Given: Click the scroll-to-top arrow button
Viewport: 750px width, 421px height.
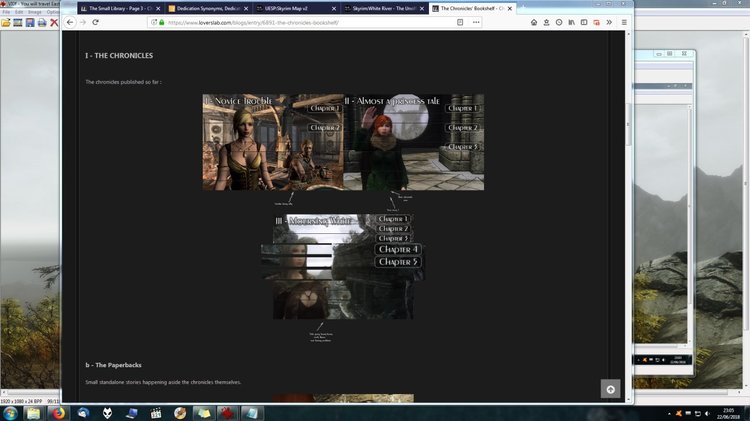Looking at the screenshot, I should point(610,389).
